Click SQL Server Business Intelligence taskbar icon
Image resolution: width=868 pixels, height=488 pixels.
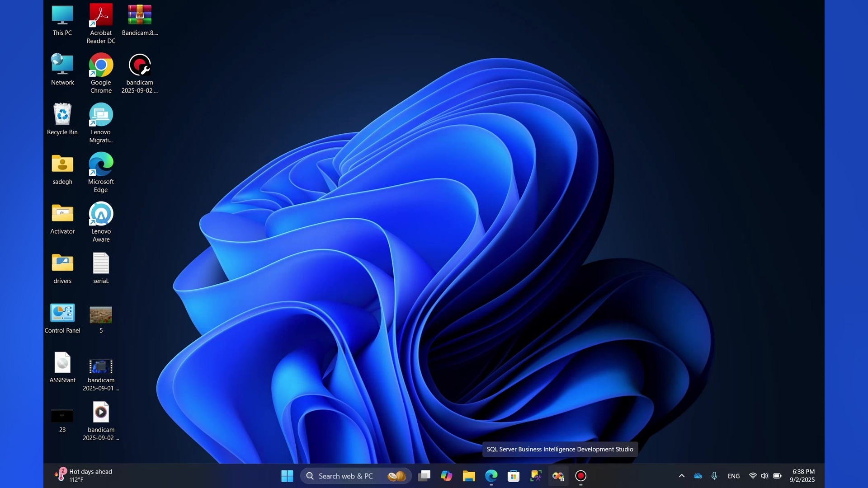pyautogui.click(x=558, y=476)
